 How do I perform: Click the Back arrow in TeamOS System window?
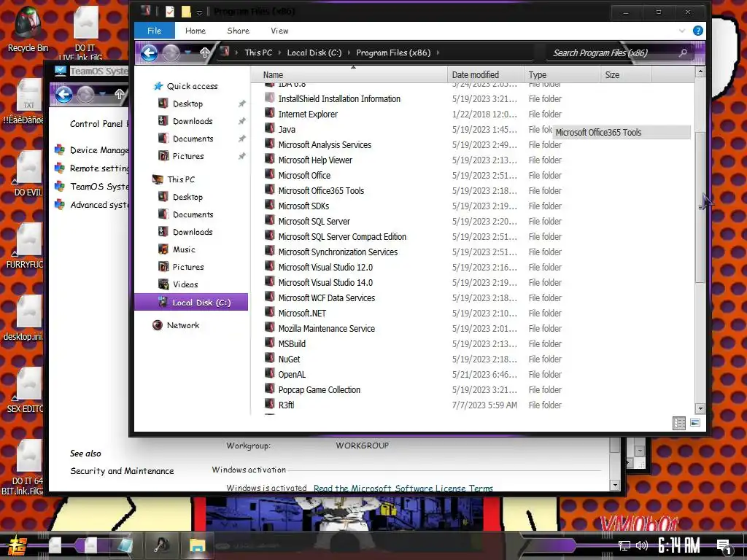coord(64,94)
